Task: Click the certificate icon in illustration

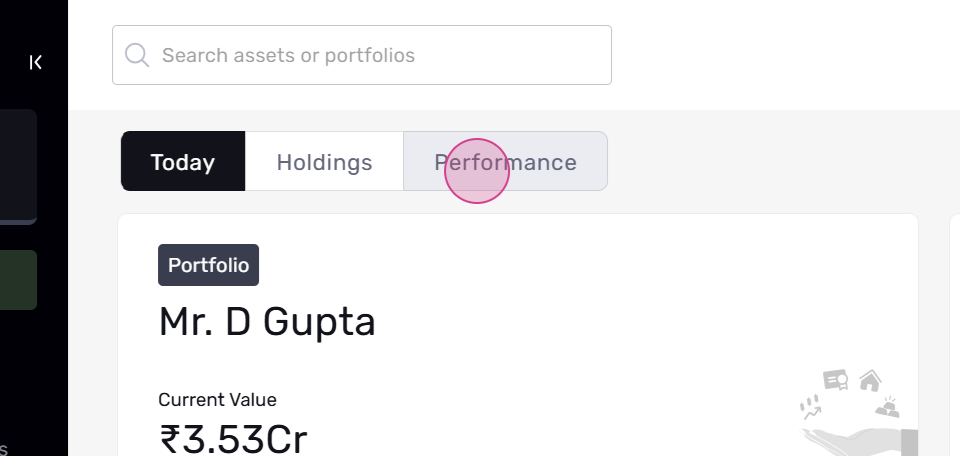Action: click(x=836, y=380)
